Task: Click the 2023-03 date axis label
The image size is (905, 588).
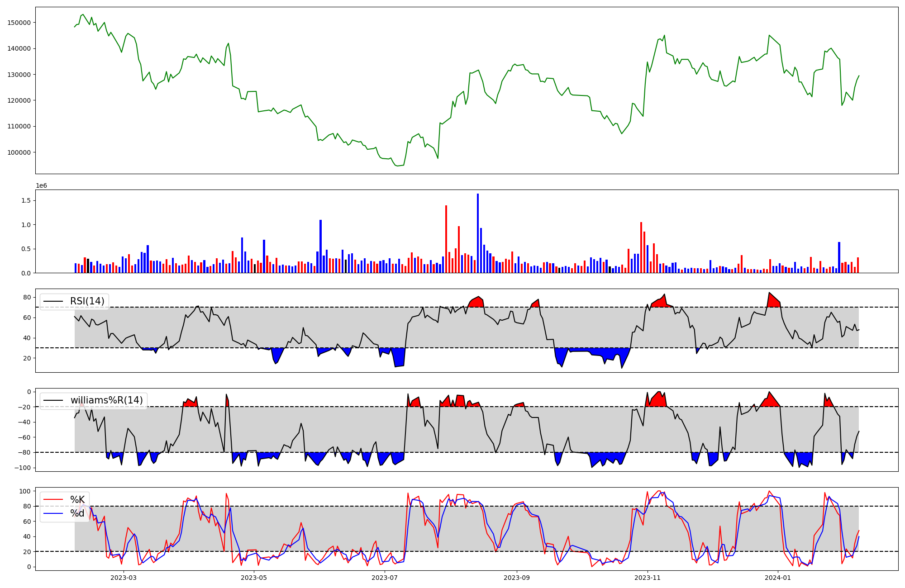Action: click(x=123, y=578)
